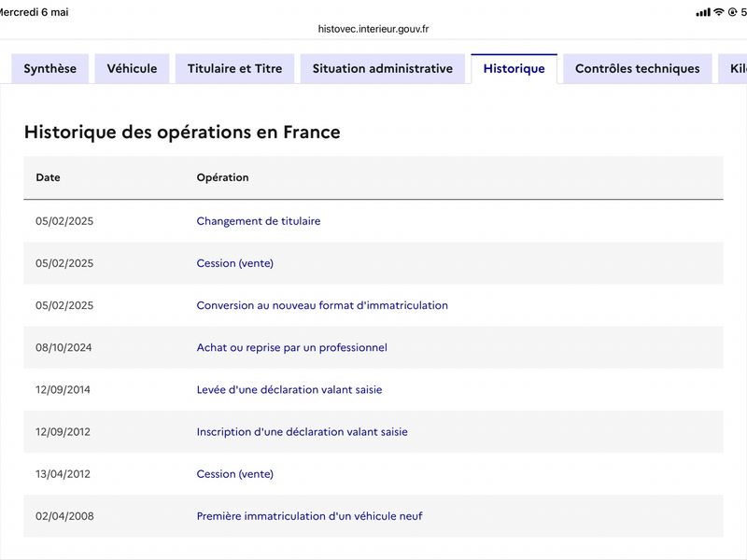Tap the cellular signal bars icon
747x560 pixels.
point(703,12)
